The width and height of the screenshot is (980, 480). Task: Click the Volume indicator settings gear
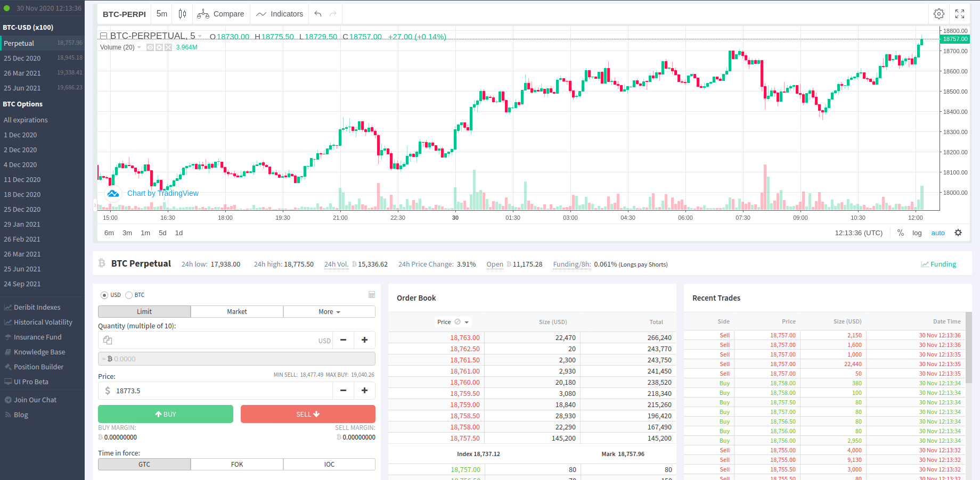(x=159, y=47)
